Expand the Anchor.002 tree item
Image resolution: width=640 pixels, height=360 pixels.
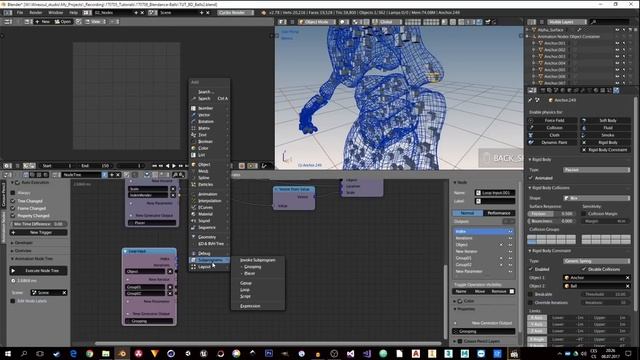pos(533,50)
